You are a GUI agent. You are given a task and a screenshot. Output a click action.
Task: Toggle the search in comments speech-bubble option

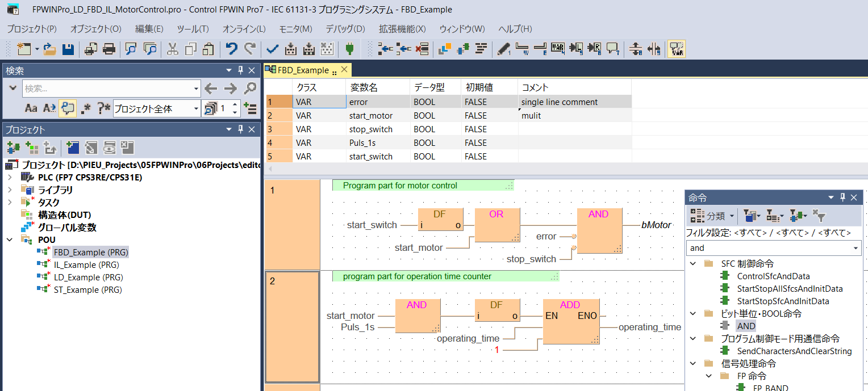coord(68,108)
